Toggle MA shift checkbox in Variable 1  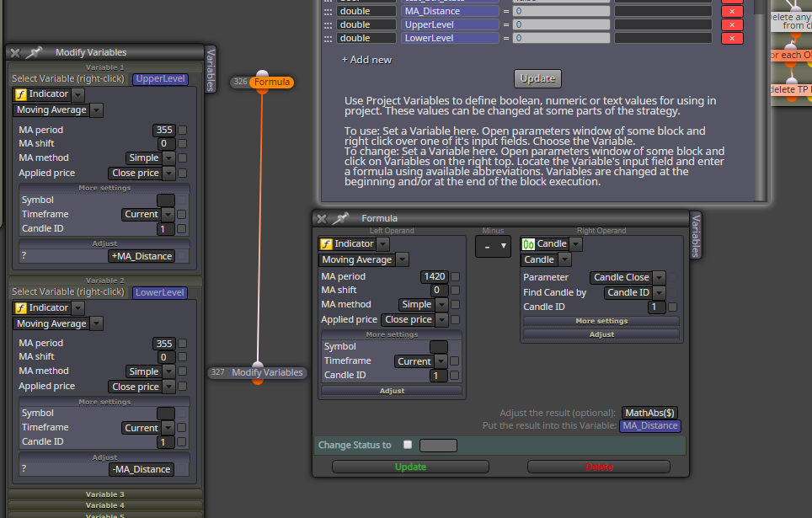(x=182, y=143)
